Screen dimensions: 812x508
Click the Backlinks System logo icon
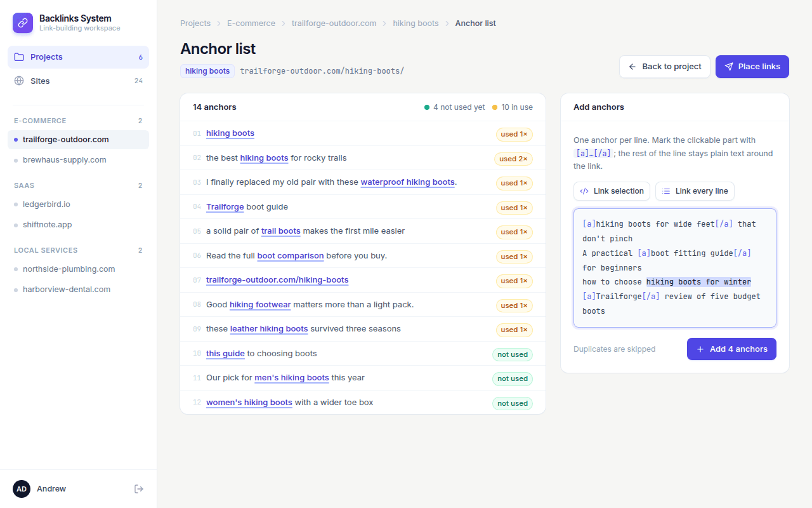click(x=23, y=23)
